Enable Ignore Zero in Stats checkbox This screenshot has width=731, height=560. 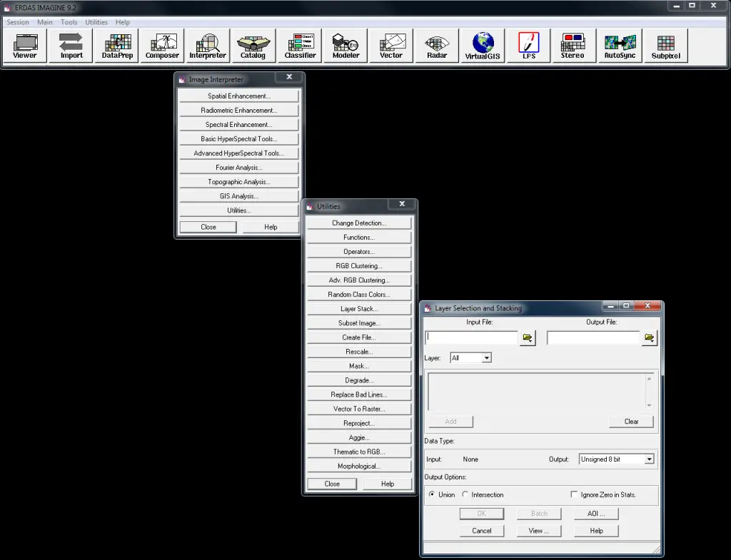click(574, 494)
